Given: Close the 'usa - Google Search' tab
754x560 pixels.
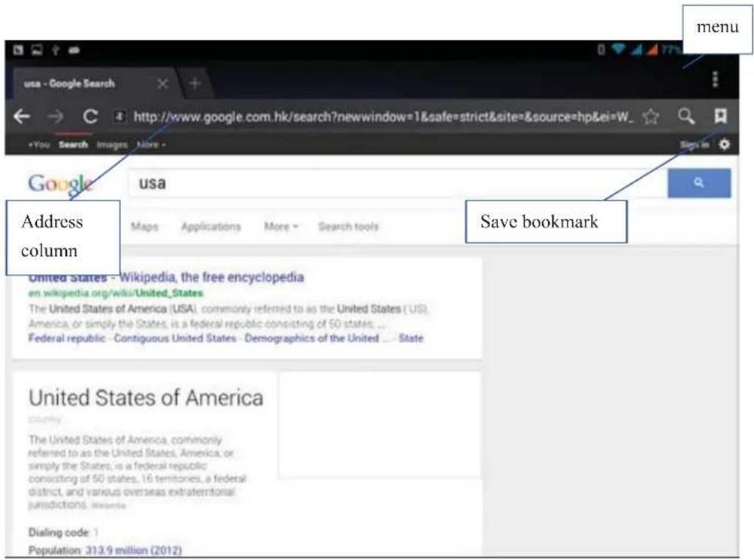Looking at the screenshot, I should [163, 84].
